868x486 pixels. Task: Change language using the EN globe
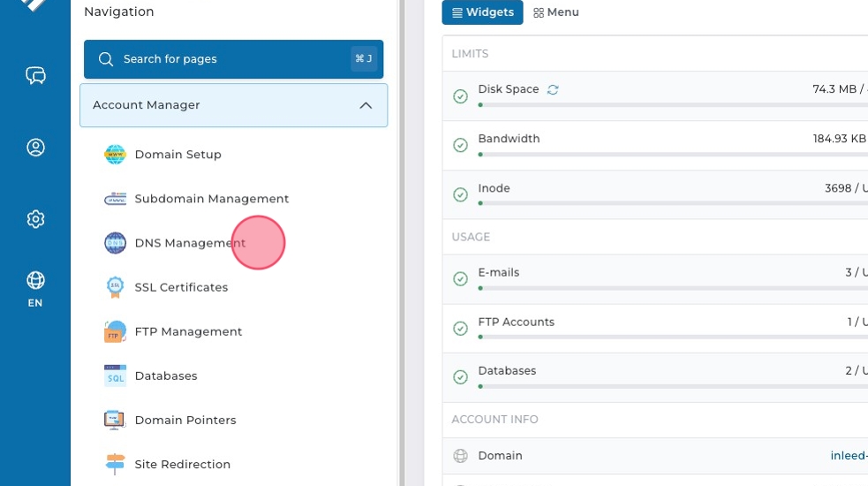(35, 288)
